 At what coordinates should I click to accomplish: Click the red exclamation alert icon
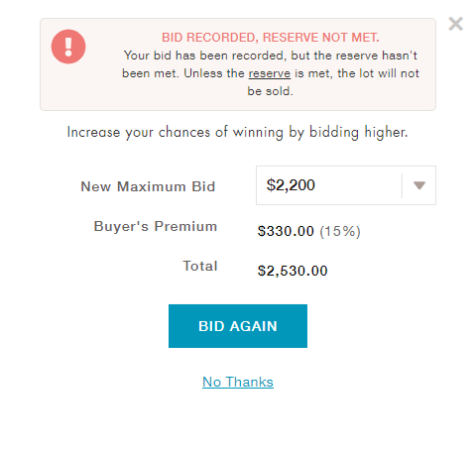click(68, 47)
